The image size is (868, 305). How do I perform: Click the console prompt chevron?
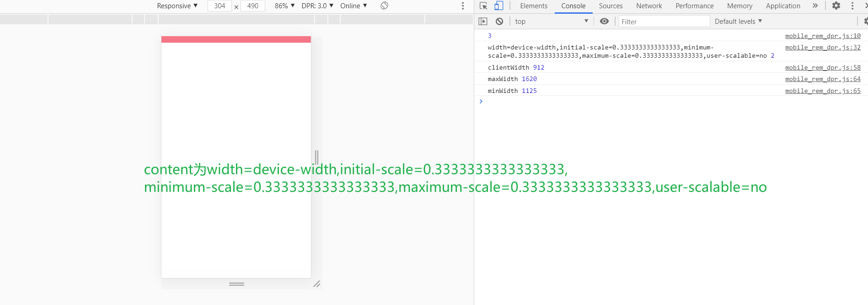[481, 101]
